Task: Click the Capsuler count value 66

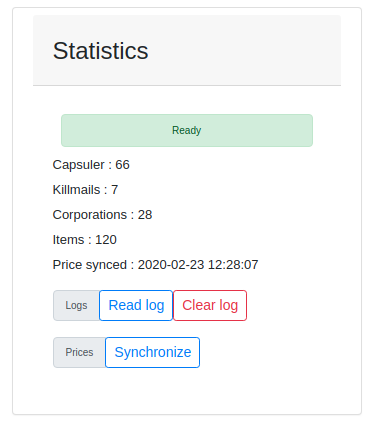Action: 122,165
